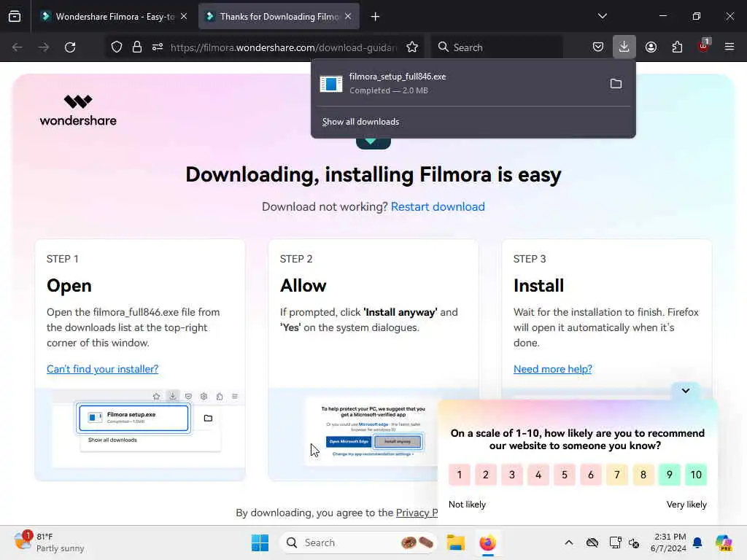Toggle the Downloads panel button
The image size is (747, 560).
pyautogui.click(x=624, y=47)
